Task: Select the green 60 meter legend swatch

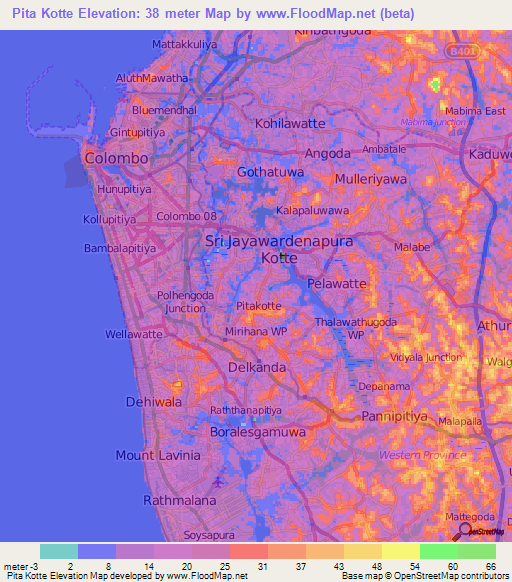Action: 439,551
